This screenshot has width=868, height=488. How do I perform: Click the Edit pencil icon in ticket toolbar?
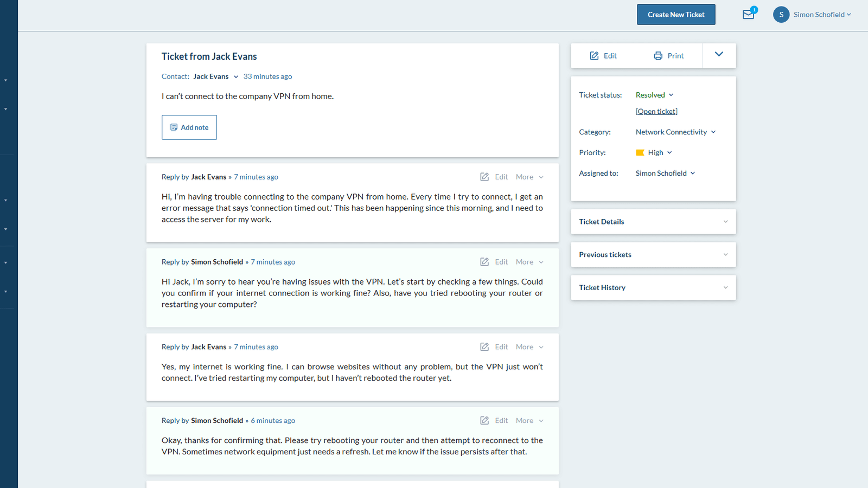594,56
